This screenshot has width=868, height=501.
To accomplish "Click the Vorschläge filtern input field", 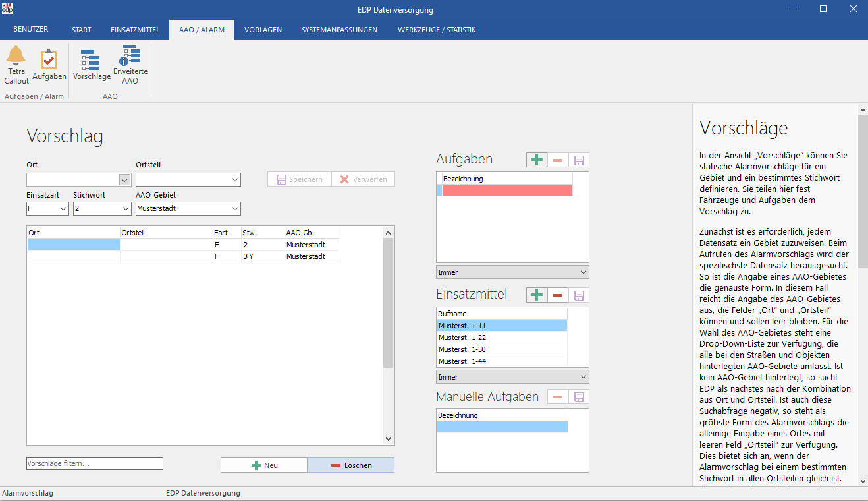I will click(x=95, y=464).
